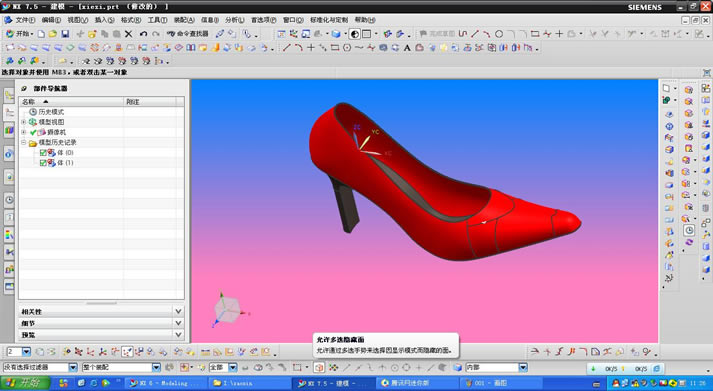Screen dimensions: 713x391
Task: Click the Cut scissors icon
Action: 80,34
